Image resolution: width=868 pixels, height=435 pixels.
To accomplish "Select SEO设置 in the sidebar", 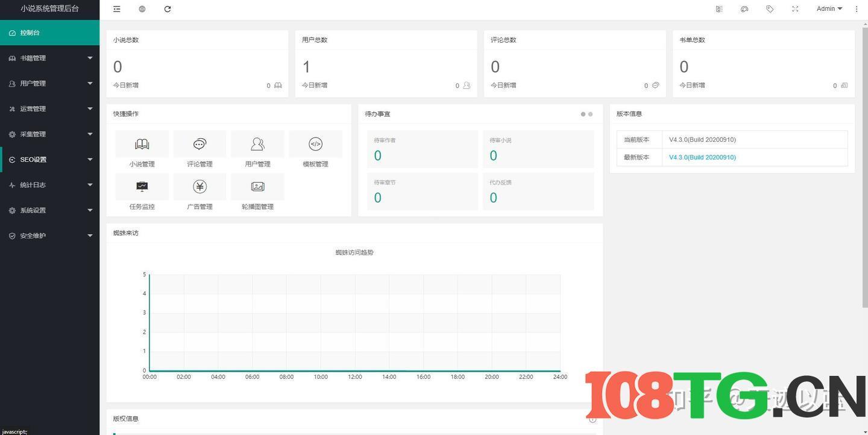I will point(49,159).
